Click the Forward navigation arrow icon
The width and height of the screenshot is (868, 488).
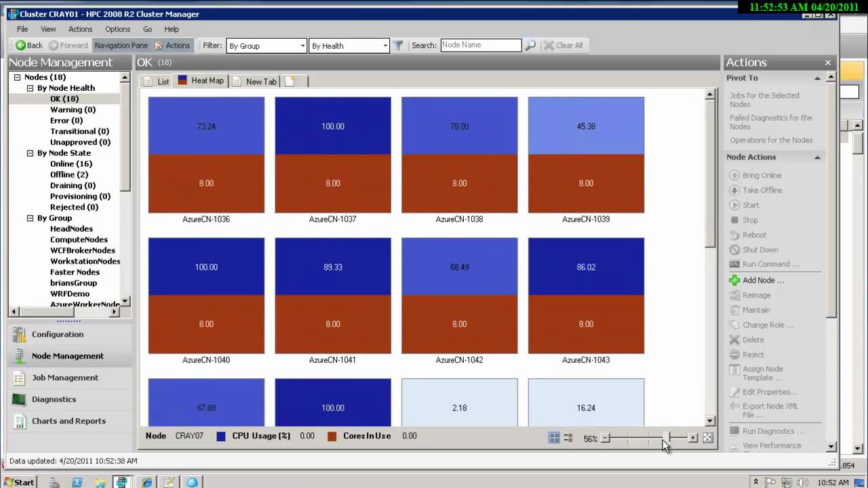point(53,45)
